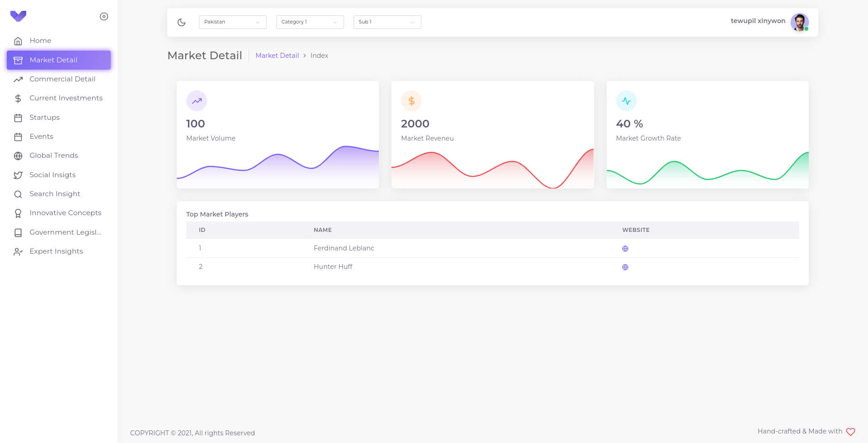Switch to dark mode with moon icon
Image resolution: width=868 pixels, height=443 pixels.
(x=182, y=22)
